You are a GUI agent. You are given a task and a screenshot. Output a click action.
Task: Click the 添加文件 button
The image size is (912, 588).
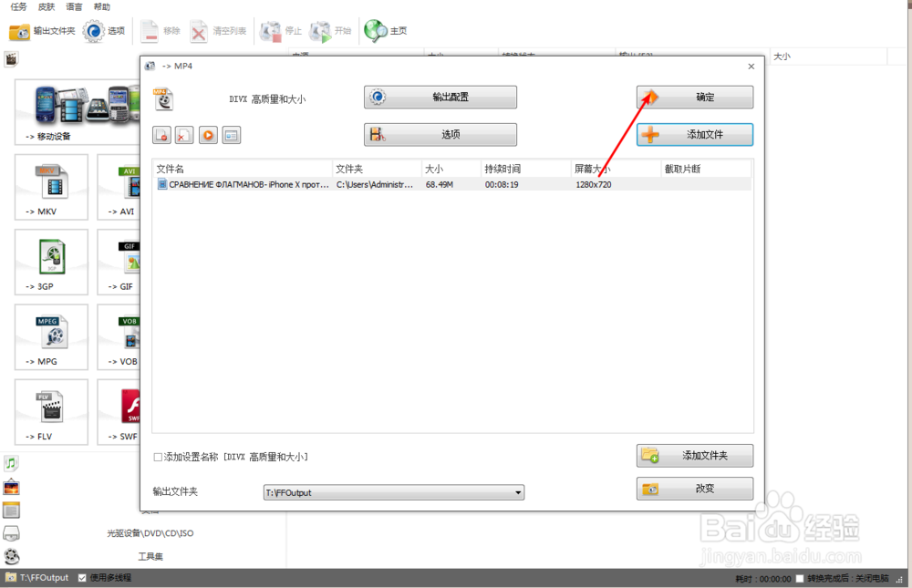click(x=694, y=134)
